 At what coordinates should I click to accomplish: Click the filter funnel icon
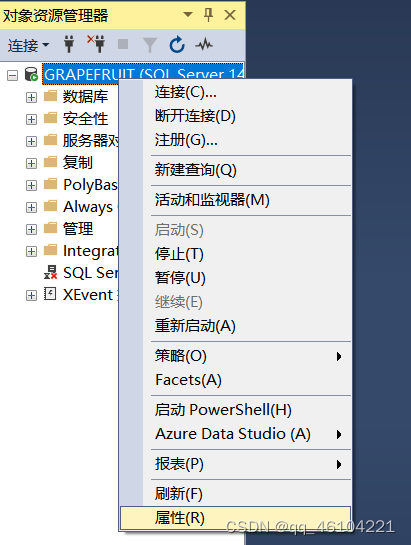tap(150, 45)
